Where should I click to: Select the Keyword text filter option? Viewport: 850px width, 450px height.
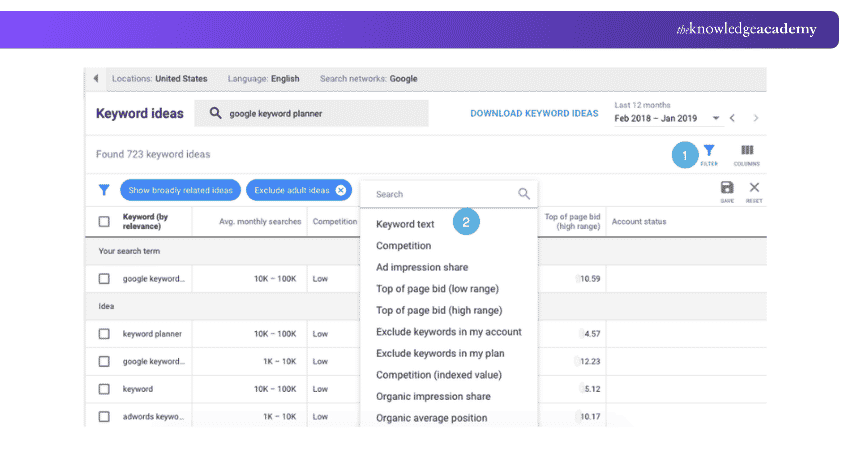pyautogui.click(x=405, y=224)
